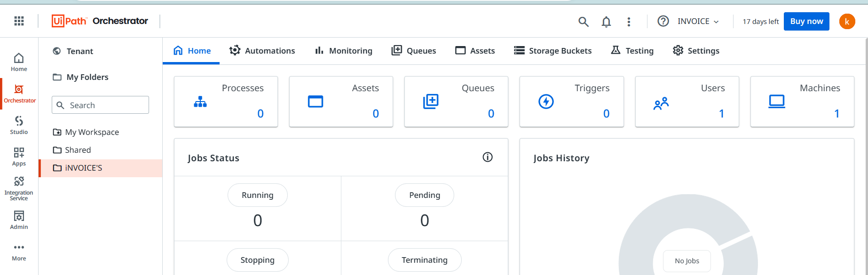Click the Running jobs pill
This screenshot has width=868, height=275.
point(258,195)
